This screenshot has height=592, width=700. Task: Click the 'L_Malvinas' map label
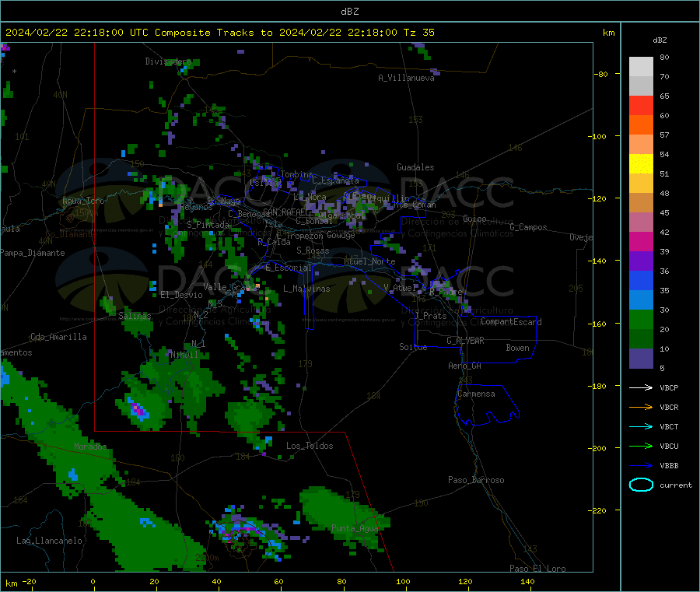coord(306,289)
